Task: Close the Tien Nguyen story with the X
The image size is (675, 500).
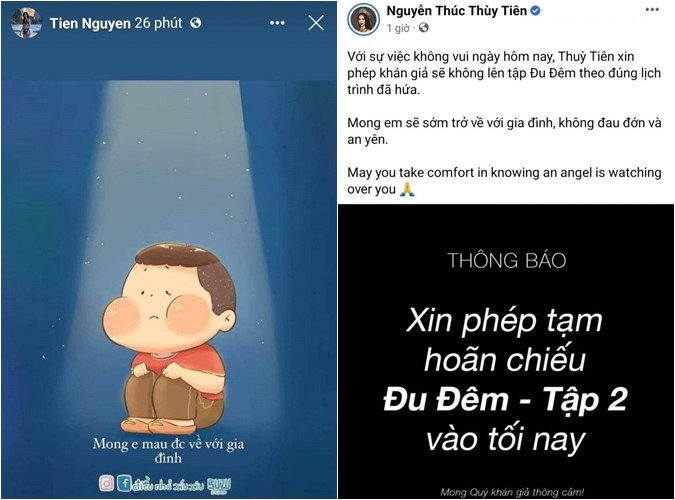Action: (316, 23)
